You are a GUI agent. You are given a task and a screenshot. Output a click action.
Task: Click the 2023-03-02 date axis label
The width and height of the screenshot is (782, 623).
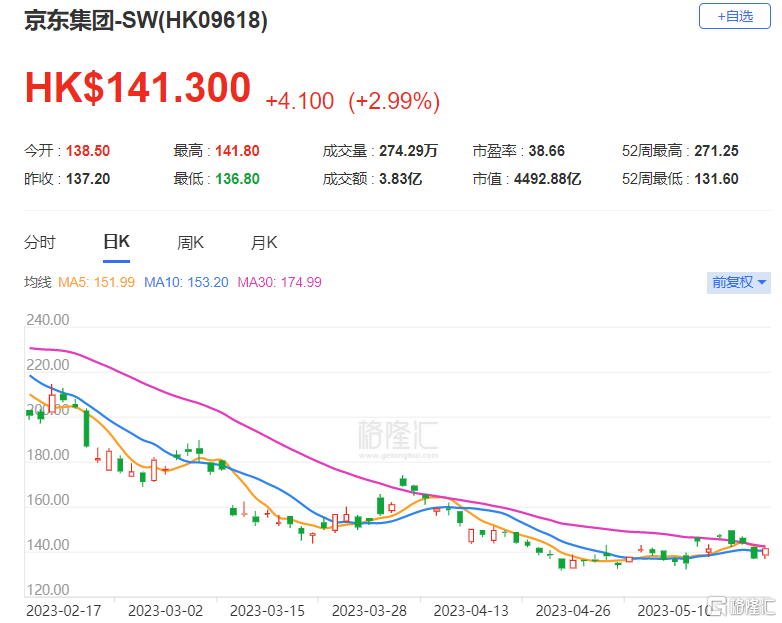pos(165,611)
